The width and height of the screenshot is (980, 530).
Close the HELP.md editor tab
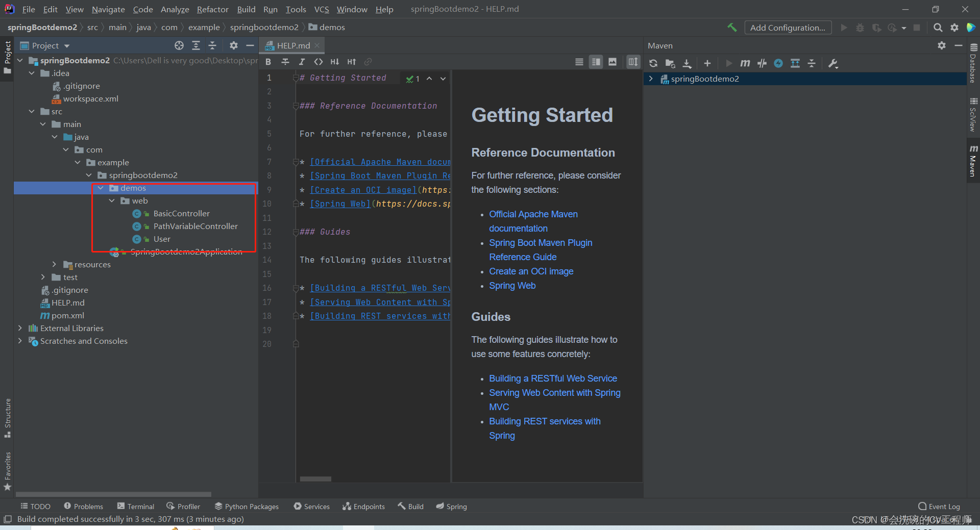point(317,45)
